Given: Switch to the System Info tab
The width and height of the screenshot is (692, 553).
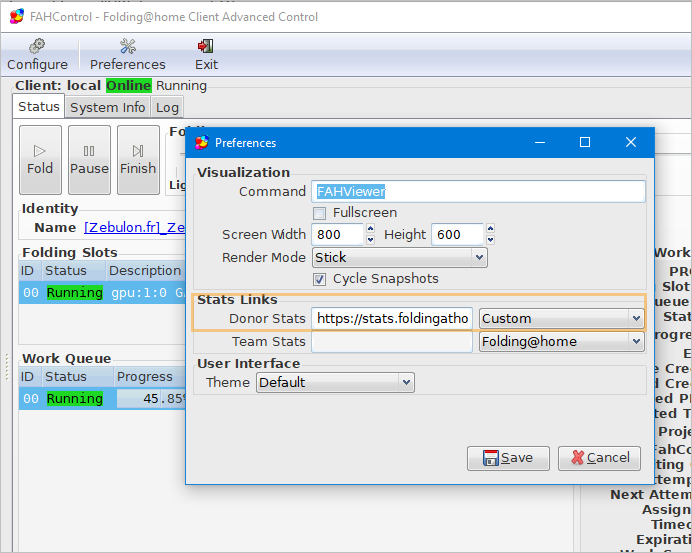Looking at the screenshot, I should (x=108, y=107).
